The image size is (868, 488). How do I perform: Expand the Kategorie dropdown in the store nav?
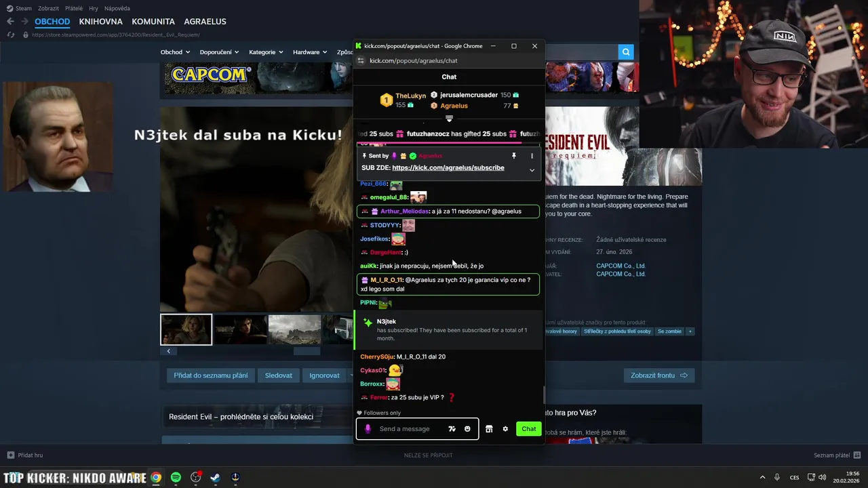267,52
